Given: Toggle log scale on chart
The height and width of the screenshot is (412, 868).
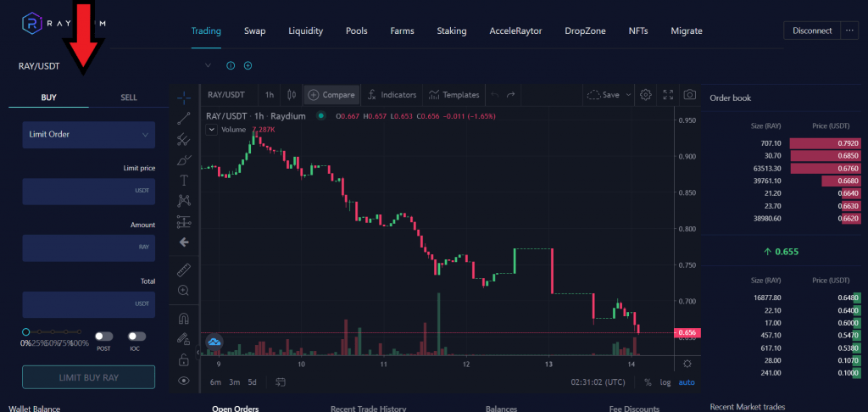Looking at the screenshot, I should click(x=665, y=382).
